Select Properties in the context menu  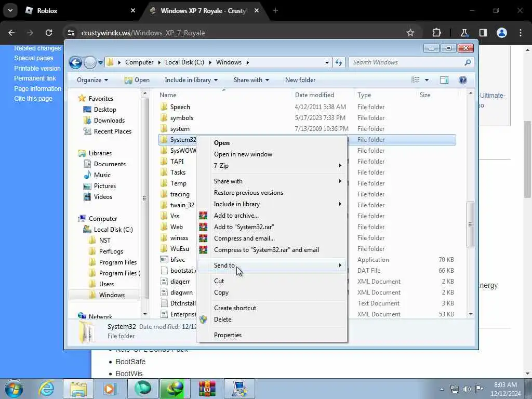click(228, 335)
